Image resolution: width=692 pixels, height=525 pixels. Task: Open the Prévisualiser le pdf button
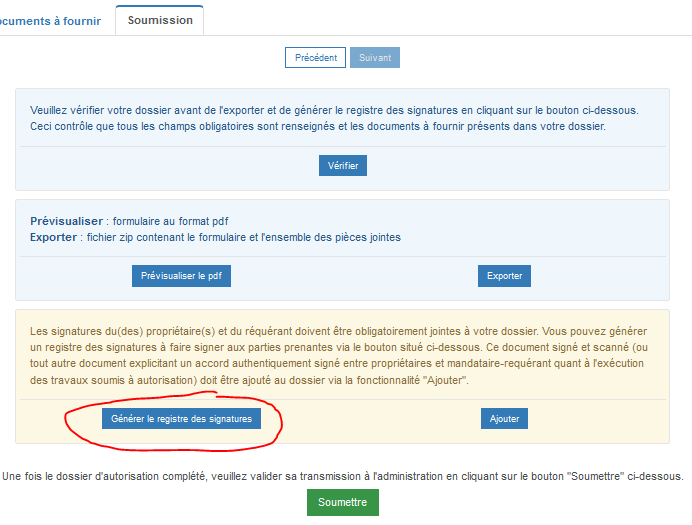tap(181, 276)
